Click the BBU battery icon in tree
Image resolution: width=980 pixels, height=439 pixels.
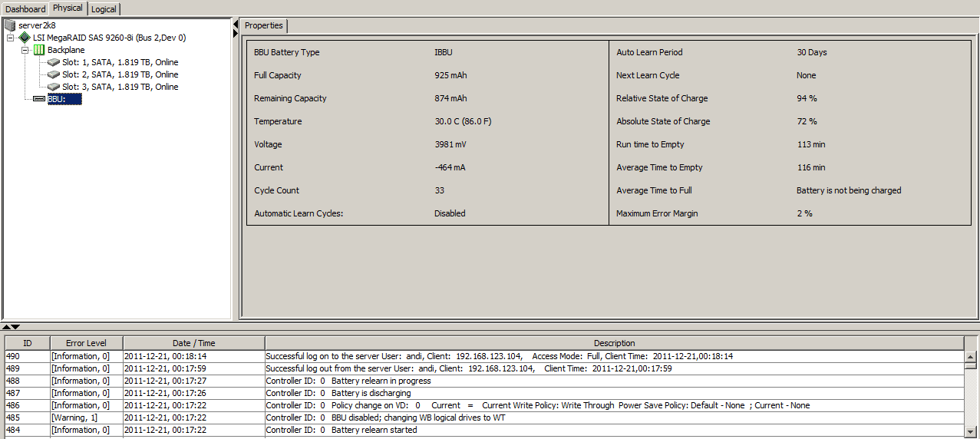[40, 99]
